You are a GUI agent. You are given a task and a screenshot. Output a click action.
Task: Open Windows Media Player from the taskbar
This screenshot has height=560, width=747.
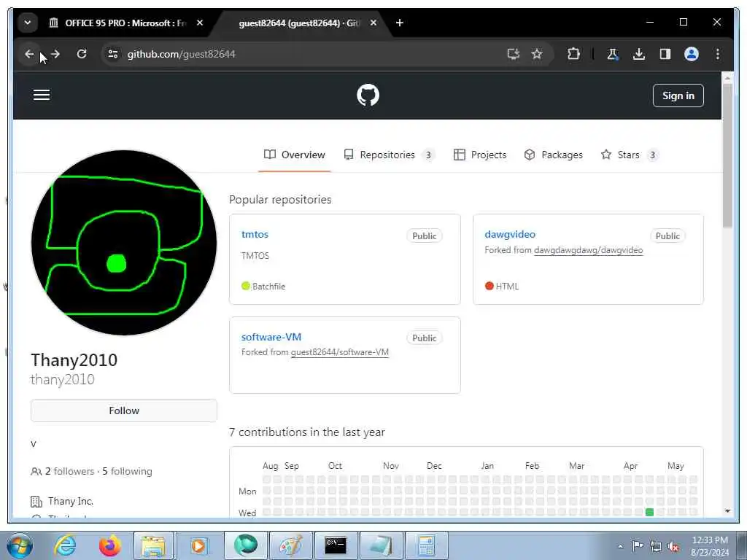(x=198, y=545)
